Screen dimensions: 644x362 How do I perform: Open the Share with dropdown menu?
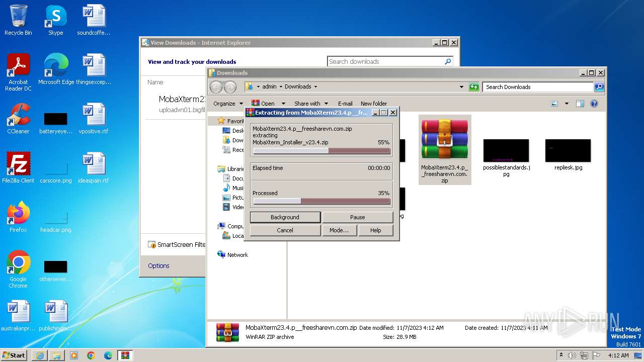point(311,104)
